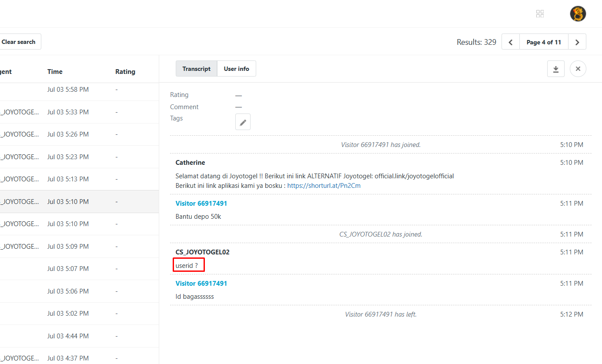Go to the next results page
This screenshot has height=364, width=602.
(x=577, y=42)
